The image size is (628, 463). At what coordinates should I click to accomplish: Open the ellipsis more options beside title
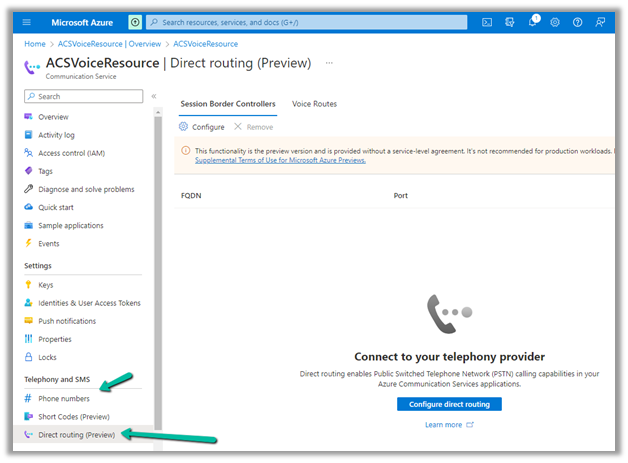pos(329,63)
